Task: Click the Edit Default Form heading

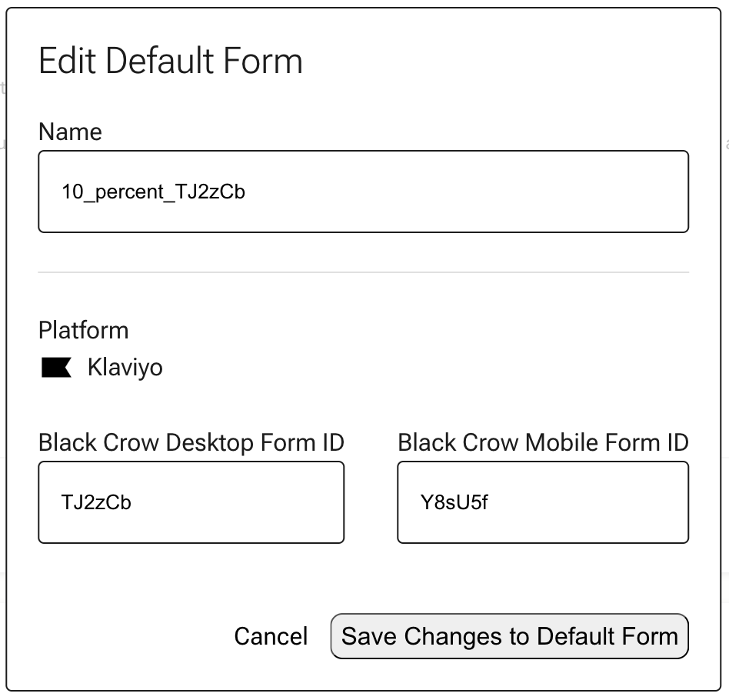Action: click(171, 61)
